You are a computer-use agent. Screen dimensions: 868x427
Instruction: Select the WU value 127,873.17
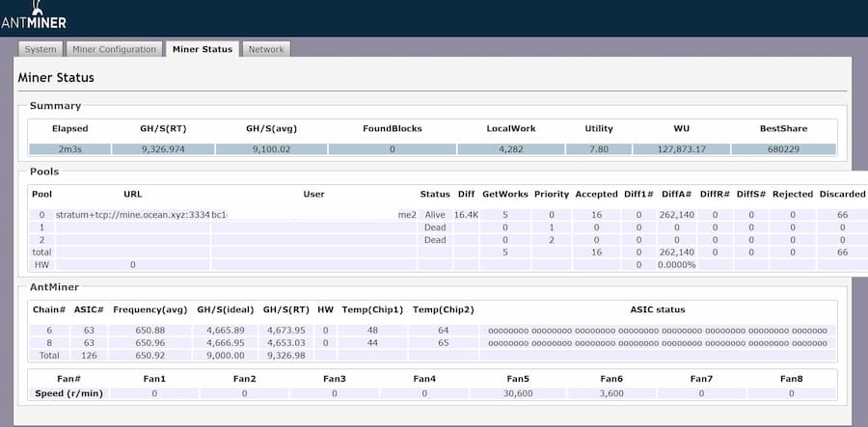tap(681, 149)
